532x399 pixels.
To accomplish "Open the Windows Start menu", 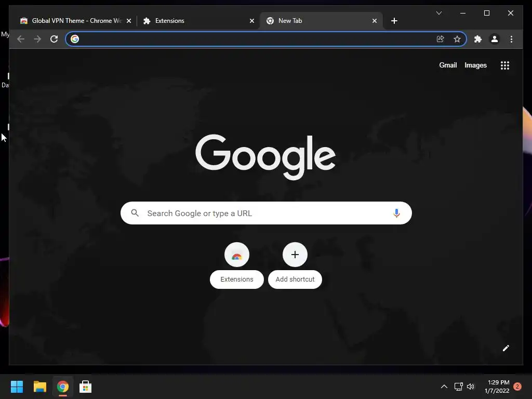I will coord(17,387).
